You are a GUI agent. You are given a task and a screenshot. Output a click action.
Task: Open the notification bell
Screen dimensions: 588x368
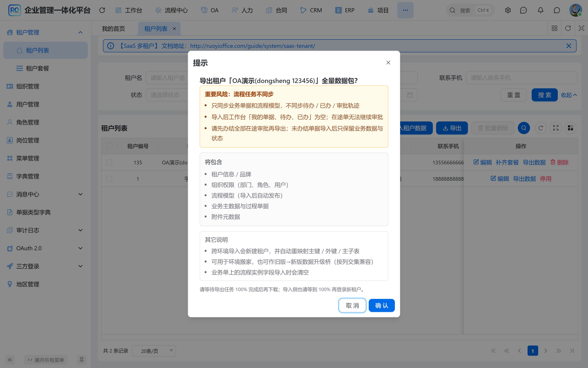click(x=540, y=10)
